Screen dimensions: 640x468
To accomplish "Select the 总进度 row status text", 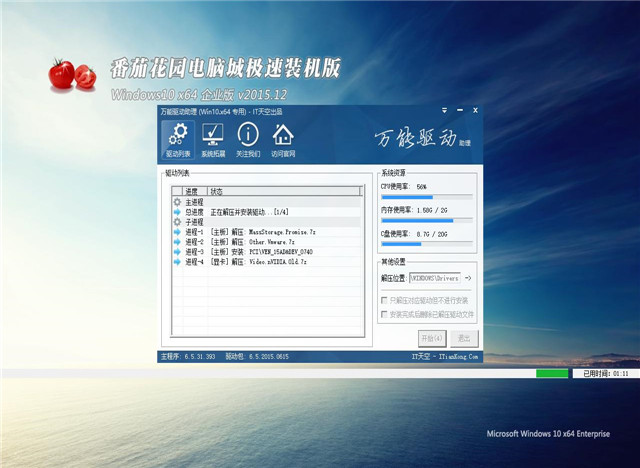I will pos(249,212).
